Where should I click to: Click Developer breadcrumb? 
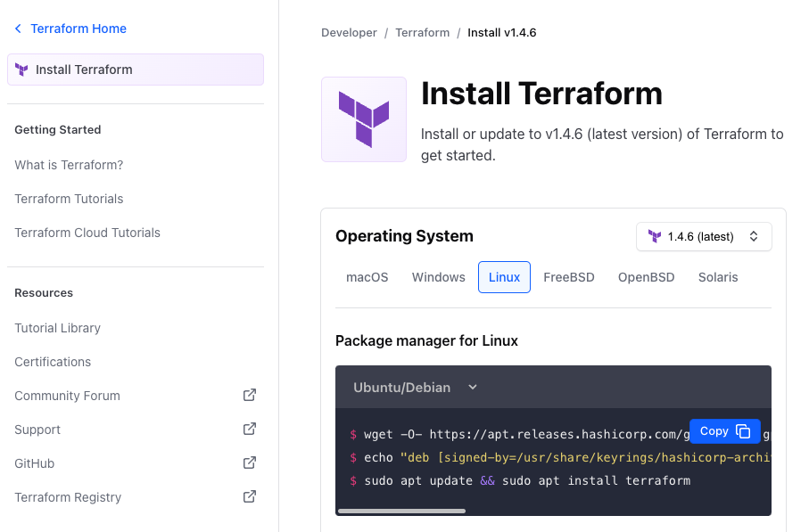(x=349, y=32)
